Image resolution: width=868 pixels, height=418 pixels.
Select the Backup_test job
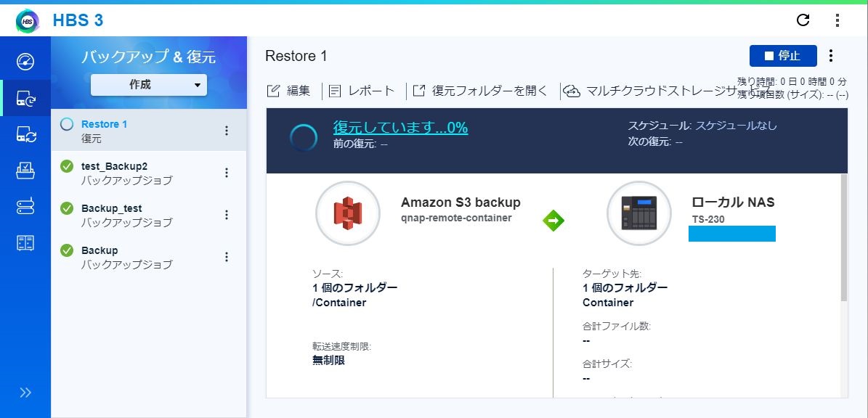pyautogui.click(x=149, y=215)
